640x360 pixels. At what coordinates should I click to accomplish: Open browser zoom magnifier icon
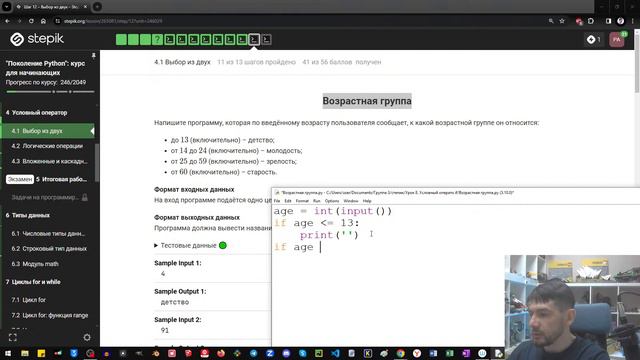[551, 21]
